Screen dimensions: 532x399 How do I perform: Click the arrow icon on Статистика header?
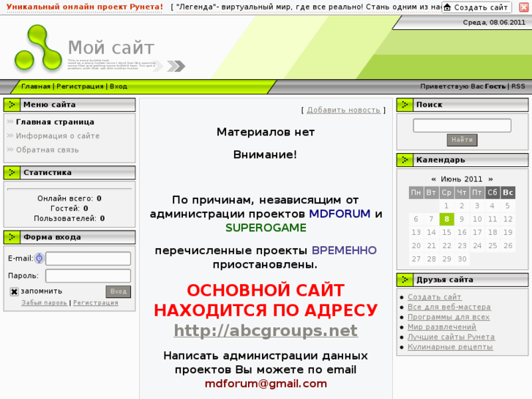click(x=12, y=173)
